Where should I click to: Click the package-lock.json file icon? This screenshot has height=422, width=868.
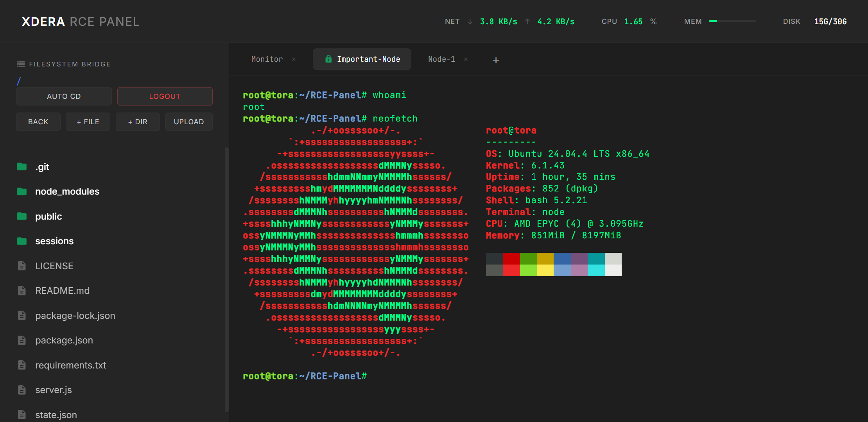(22, 315)
